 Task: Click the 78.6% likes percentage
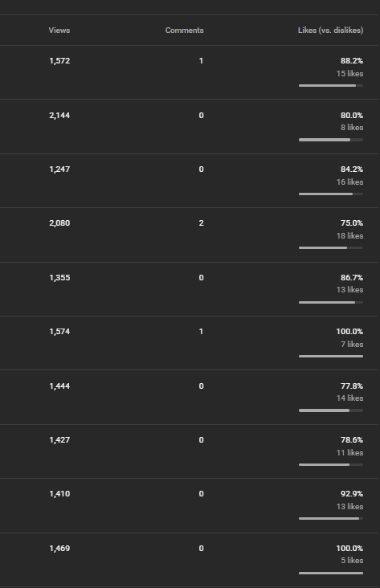click(352, 440)
